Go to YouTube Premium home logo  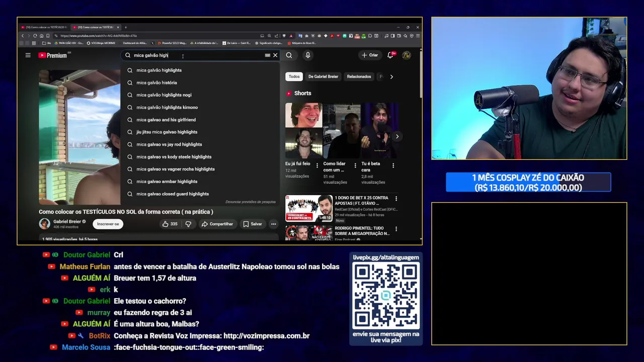pyautogui.click(x=53, y=55)
